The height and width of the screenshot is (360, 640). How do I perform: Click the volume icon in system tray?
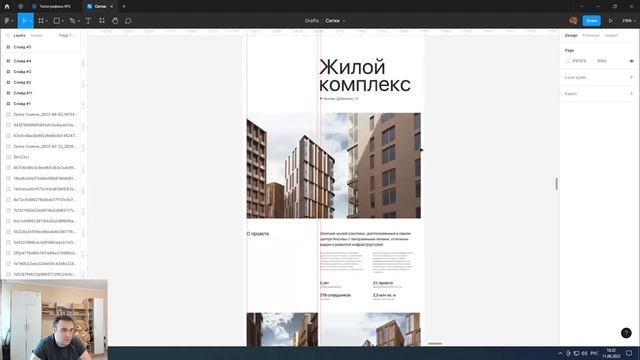click(584, 353)
